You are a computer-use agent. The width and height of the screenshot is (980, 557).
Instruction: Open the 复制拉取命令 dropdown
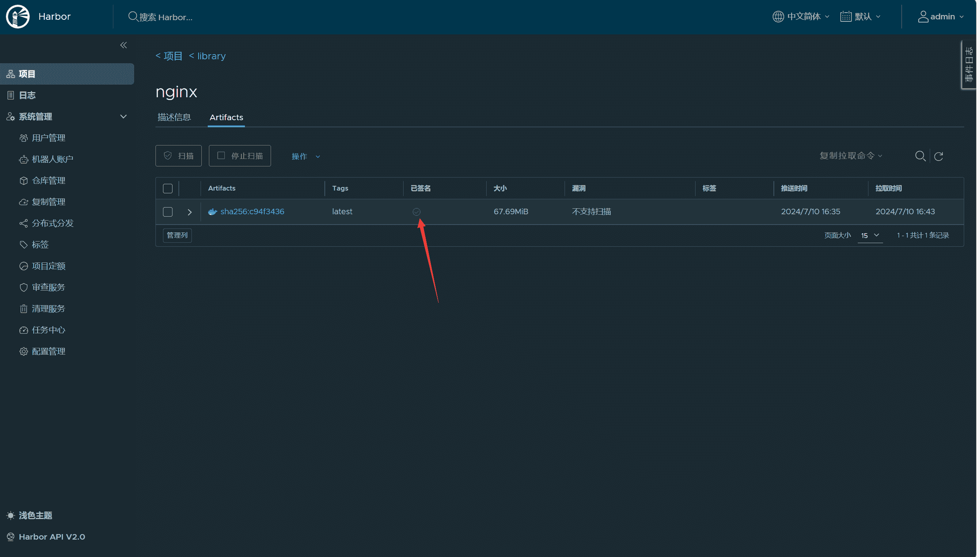pyautogui.click(x=851, y=156)
